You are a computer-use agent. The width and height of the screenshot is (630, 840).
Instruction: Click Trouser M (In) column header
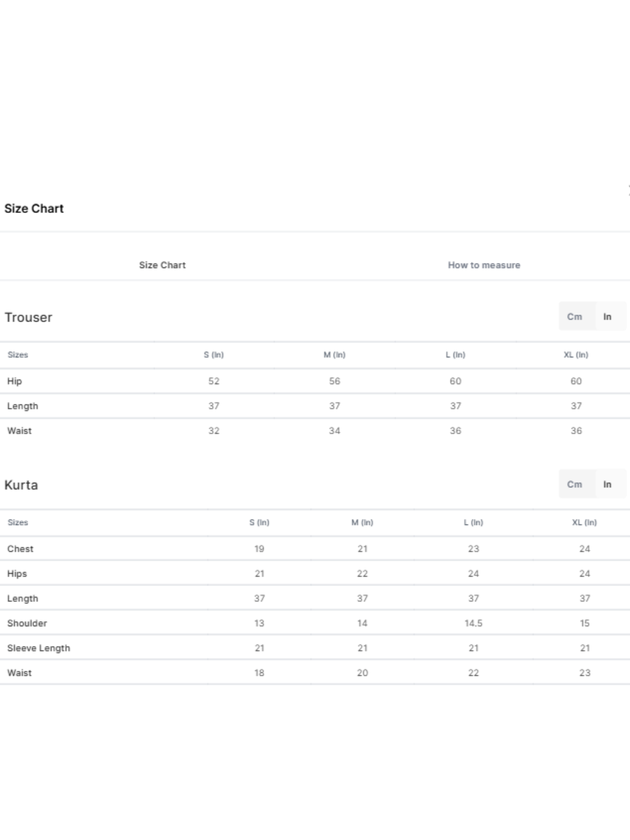(x=334, y=355)
